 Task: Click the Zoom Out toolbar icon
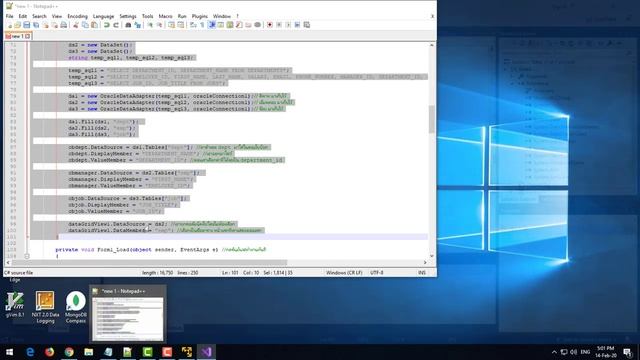click(x=159, y=25)
